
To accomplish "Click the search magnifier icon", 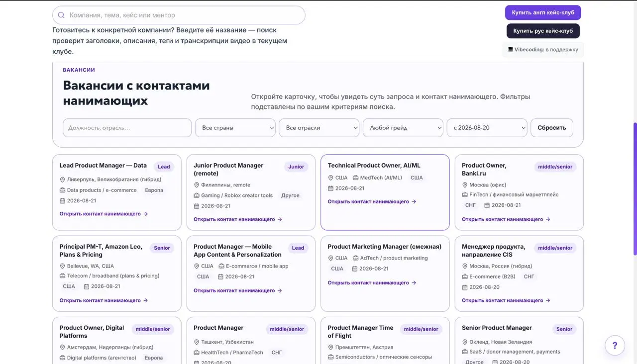I will [61, 15].
